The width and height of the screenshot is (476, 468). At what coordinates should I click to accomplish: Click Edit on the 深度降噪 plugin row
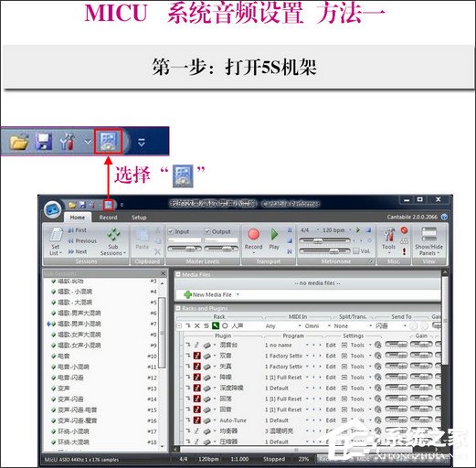tap(331, 388)
